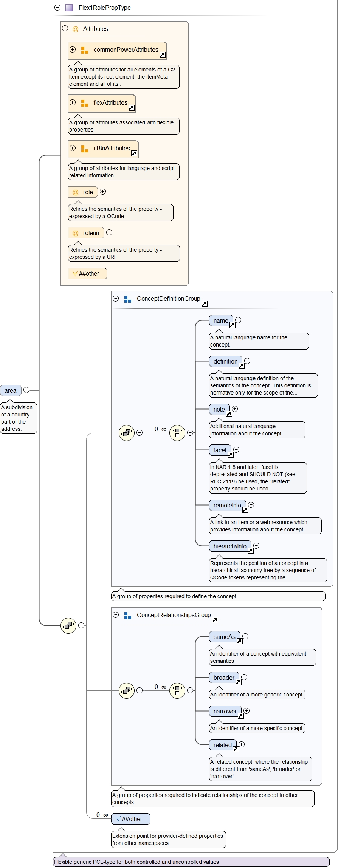Select the ##other wildcard in Attributes
338x868 pixels.
88,274
